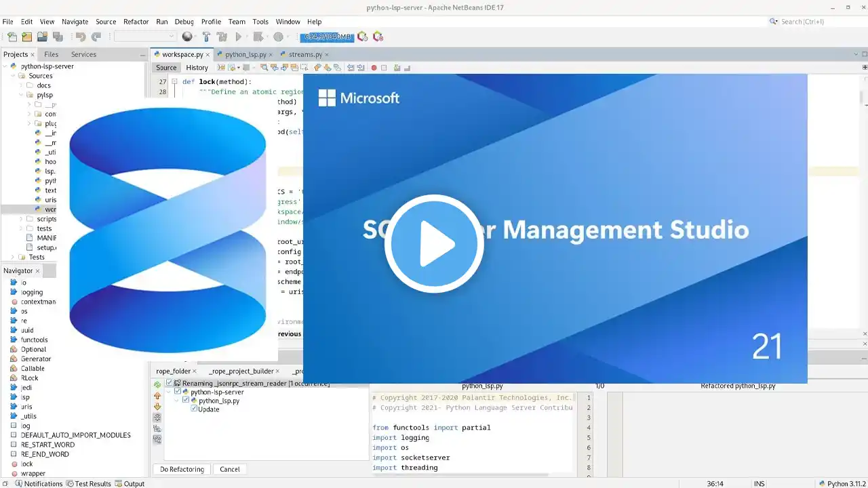Close the _rope_project_builder tab
868x488 pixels.
277,371
